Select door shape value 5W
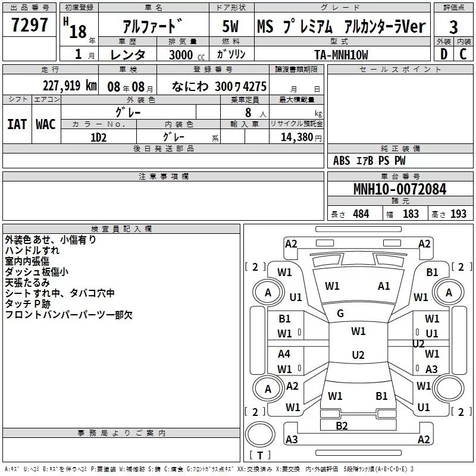This screenshot has height=476, width=476. click(x=231, y=26)
